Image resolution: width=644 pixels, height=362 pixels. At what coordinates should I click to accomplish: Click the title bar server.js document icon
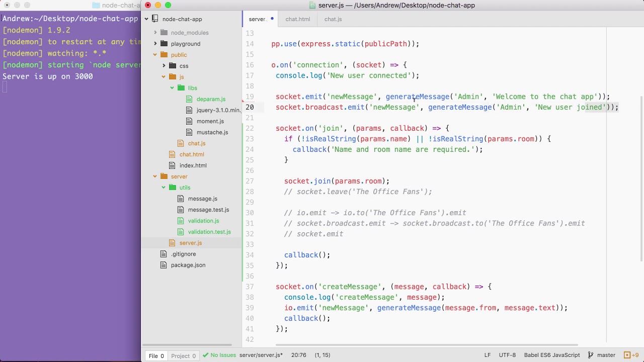[x=312, y=5]
